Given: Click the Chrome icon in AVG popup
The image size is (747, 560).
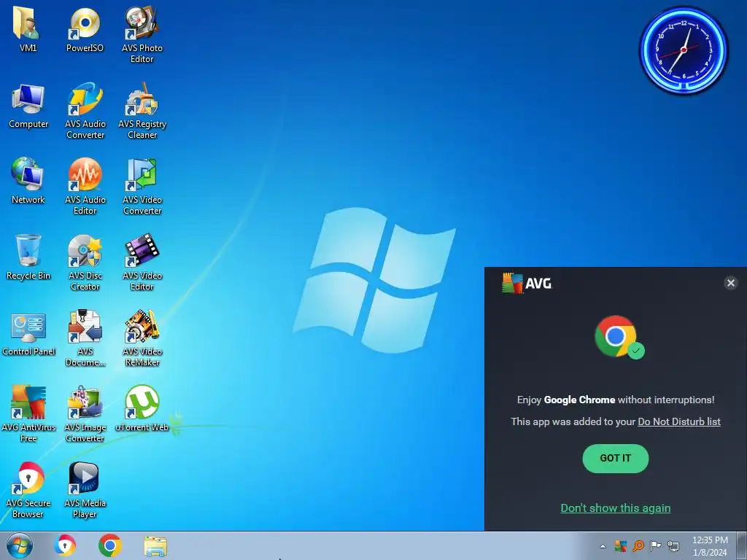Looking at the screenshot, I should [x=619, y=337].
